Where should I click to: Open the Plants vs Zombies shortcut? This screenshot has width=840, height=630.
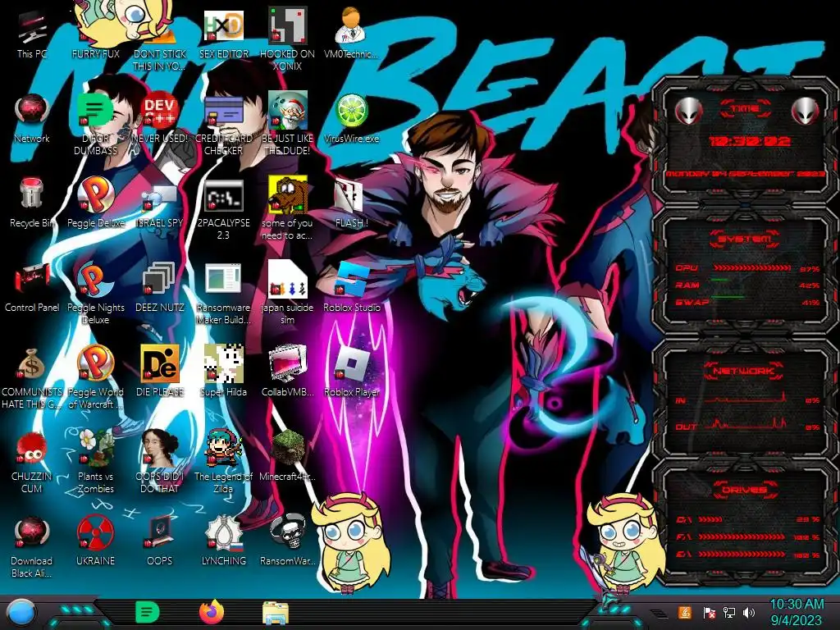[x=95, y=462]
